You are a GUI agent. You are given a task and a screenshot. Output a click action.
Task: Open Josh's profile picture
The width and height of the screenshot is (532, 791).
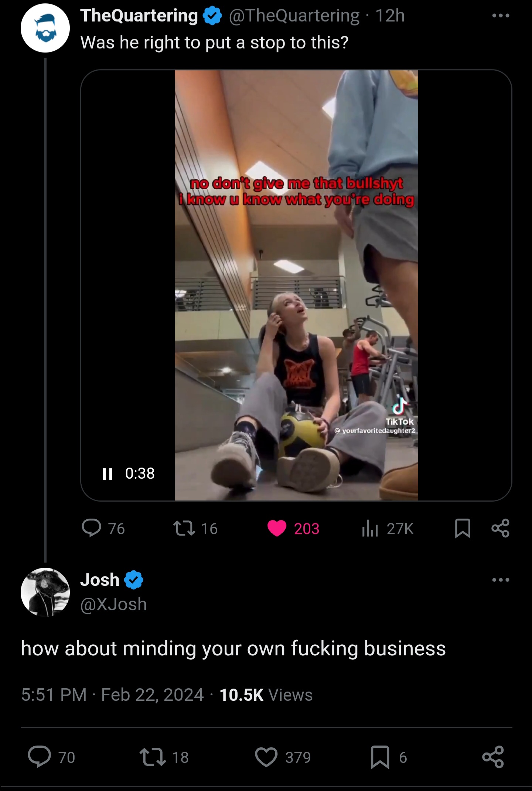tap(45, 592)
